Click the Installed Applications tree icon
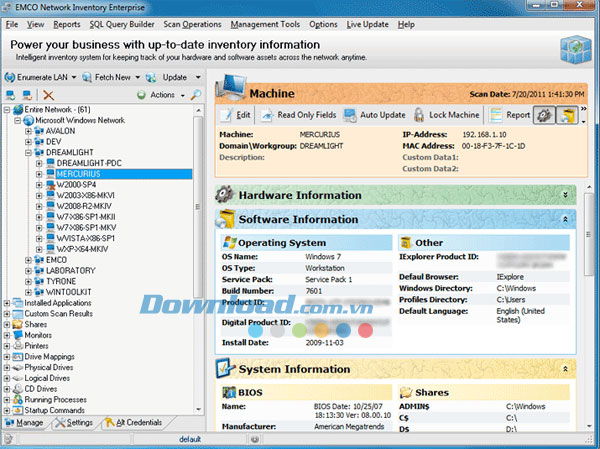The width and height of the screenshot is (600, 449). coord(18,303)
